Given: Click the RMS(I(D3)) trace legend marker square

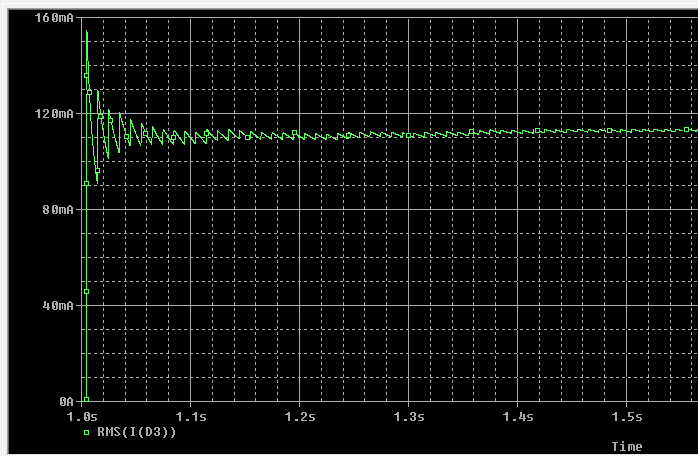Looking at the screenshot, I should (x=86, y=433).
